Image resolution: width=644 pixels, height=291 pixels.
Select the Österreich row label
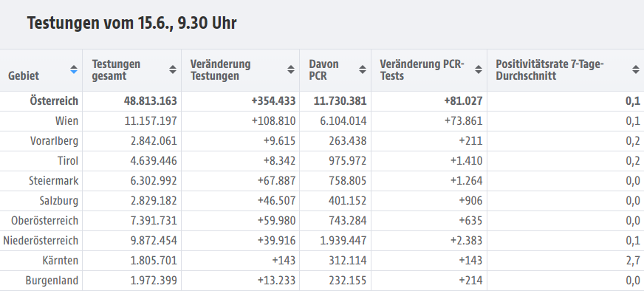click(x=54, y=101)
